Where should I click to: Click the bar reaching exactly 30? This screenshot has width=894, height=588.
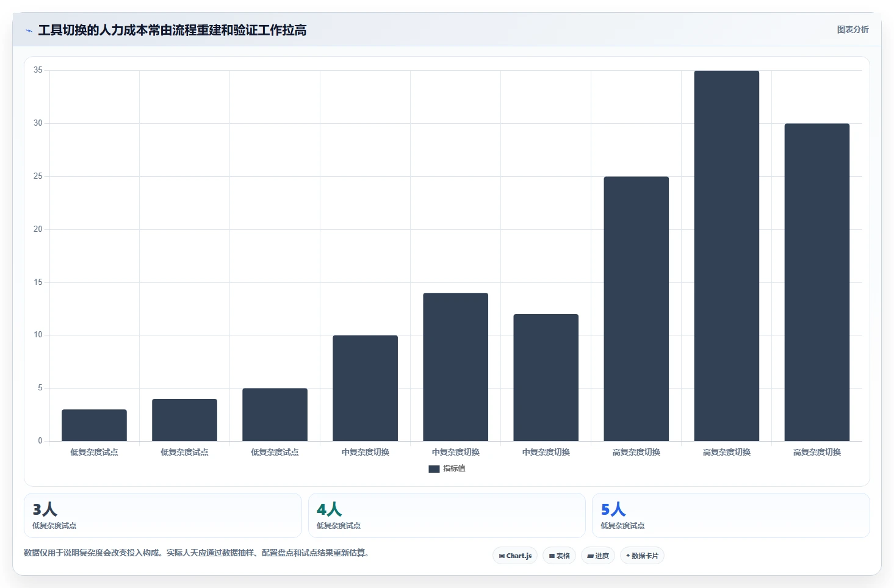(x=817, y=282)
